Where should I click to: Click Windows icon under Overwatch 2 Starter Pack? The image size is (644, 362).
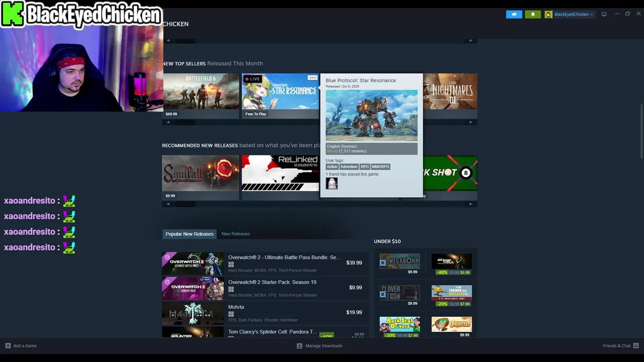[x=231, y=290]
